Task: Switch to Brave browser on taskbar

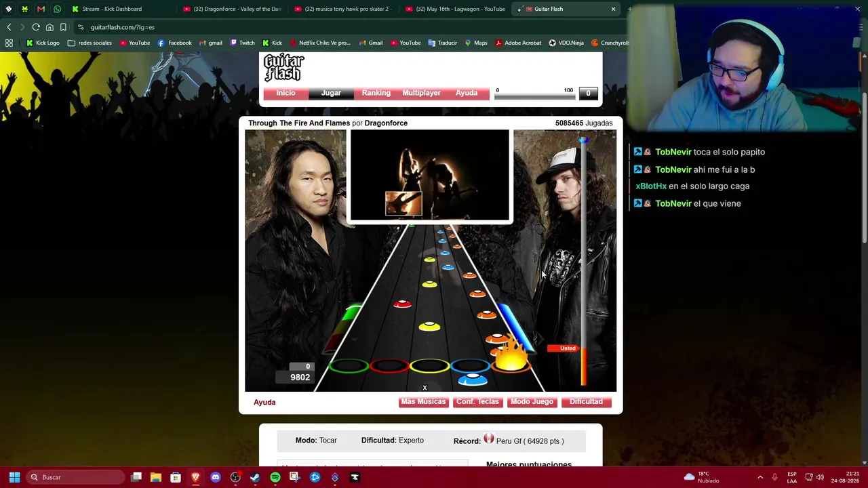Action: [x=195, y=477]
